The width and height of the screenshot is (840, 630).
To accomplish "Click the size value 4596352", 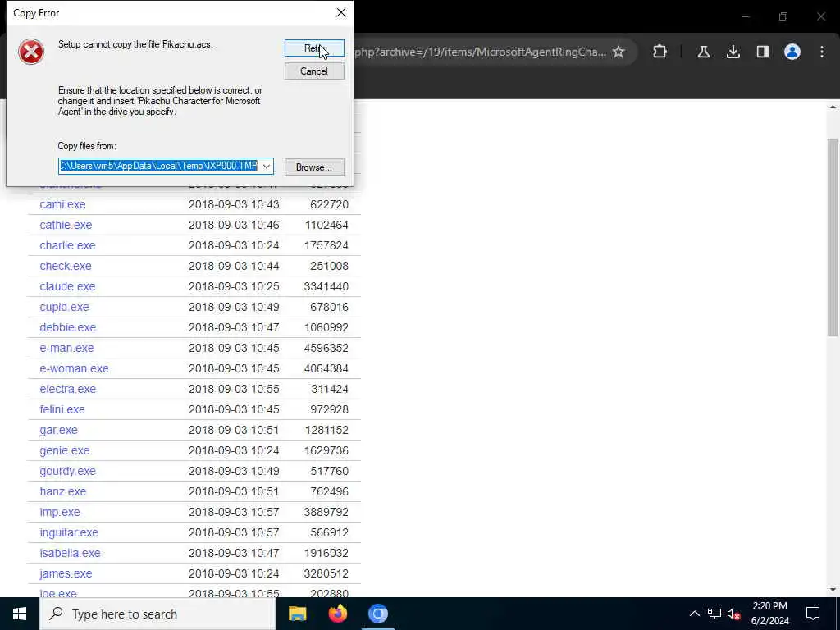I will pos(326,348).
